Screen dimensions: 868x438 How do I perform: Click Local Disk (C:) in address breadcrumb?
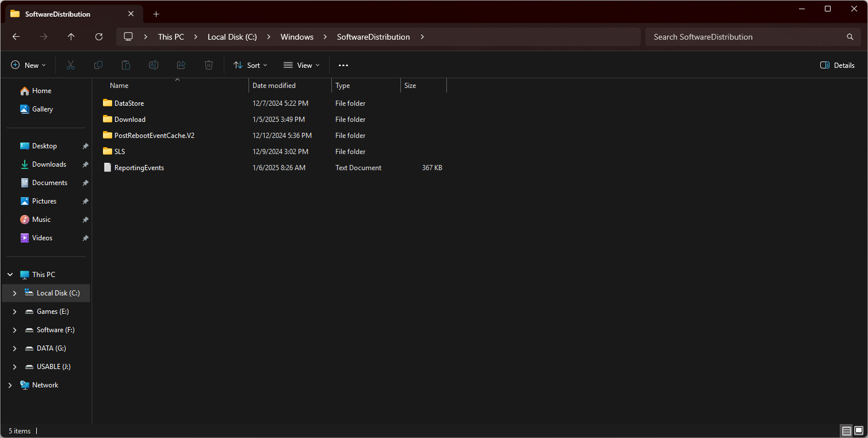point(232,37)
